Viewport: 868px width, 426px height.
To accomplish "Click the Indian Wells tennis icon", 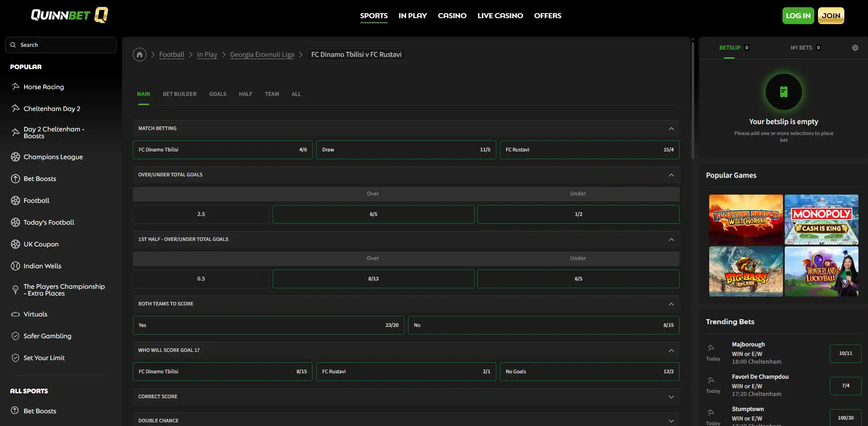I will point(15,266).
